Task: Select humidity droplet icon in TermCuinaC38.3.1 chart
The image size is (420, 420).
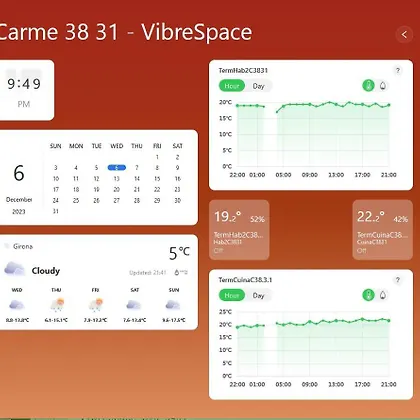Action: pyautogui.click(x=383, y=295)
